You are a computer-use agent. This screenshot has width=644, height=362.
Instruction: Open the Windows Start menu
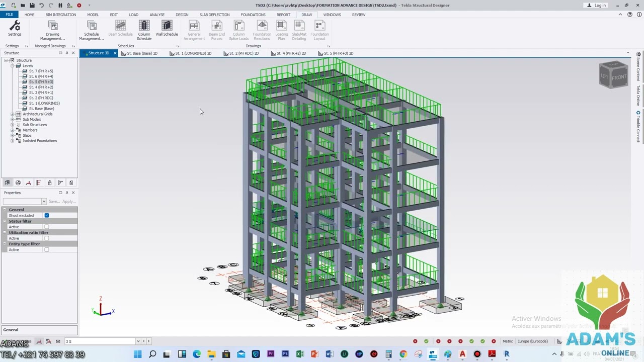[137, 354]
